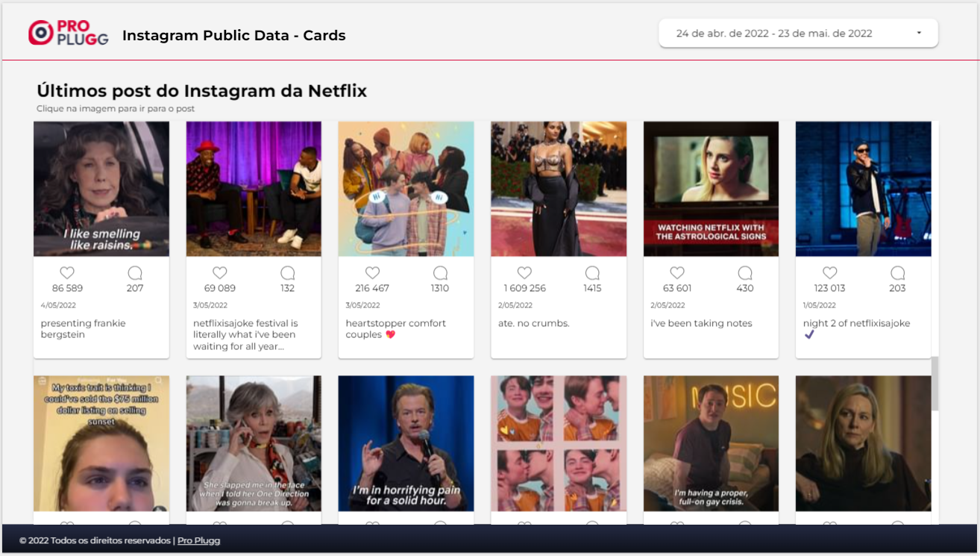Image resolution: width=980 pixels, height=556 pixels.
Task: Click the 1/05/2022 post date
Action: (820, 305)
